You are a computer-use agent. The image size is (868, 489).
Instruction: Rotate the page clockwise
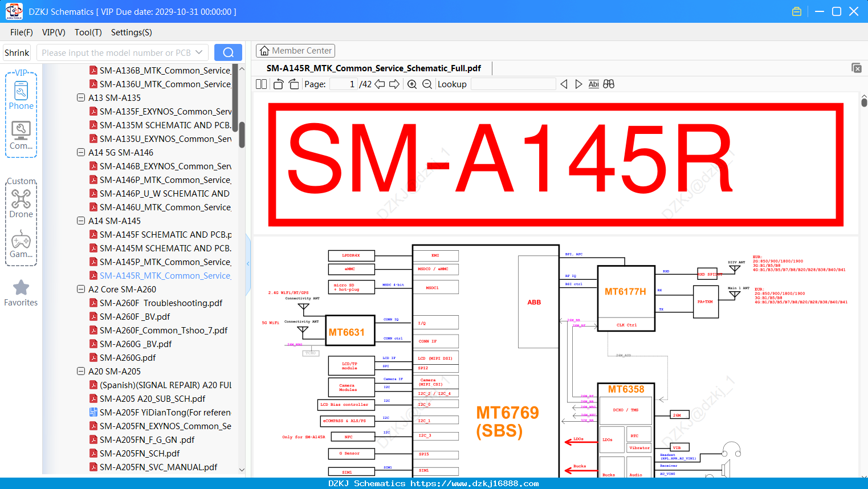point(294,84)
